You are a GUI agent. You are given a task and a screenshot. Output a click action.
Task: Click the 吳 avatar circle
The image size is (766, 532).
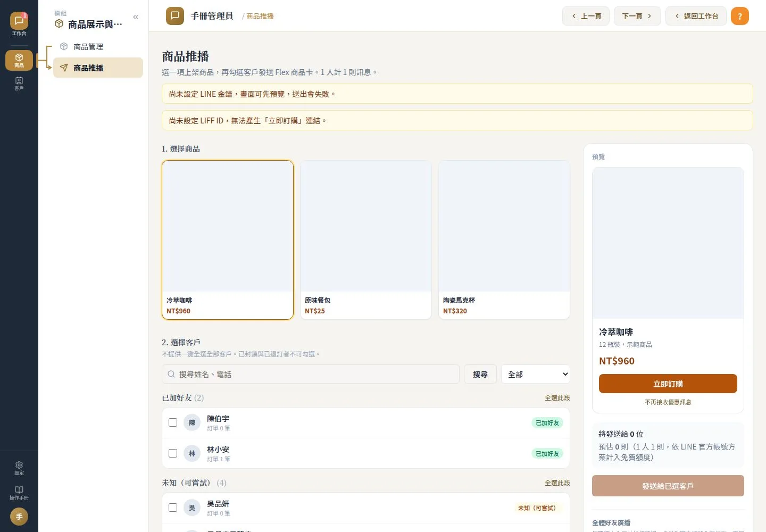(192, 508)
